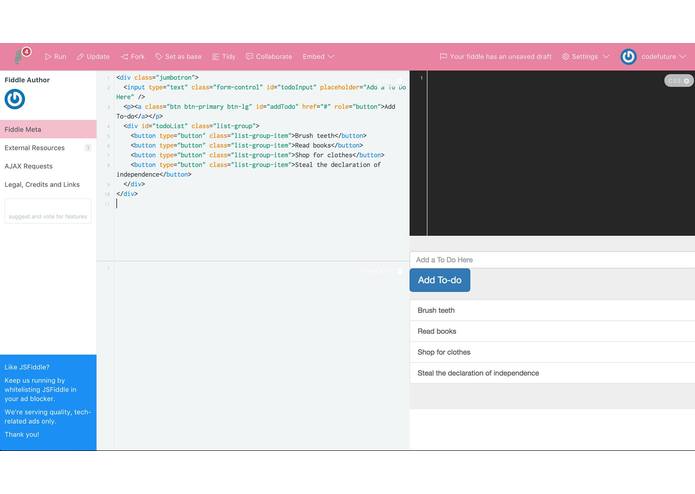Click the Read books button code line

tap(247, 146)
